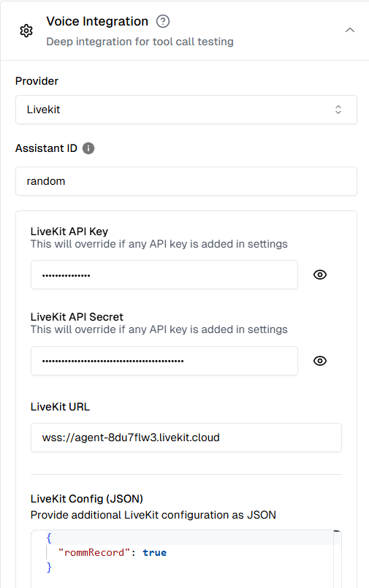Click the Assistant ID info icon
The height and width of the screenshot is (588, 369).
(x=88, y=148)
